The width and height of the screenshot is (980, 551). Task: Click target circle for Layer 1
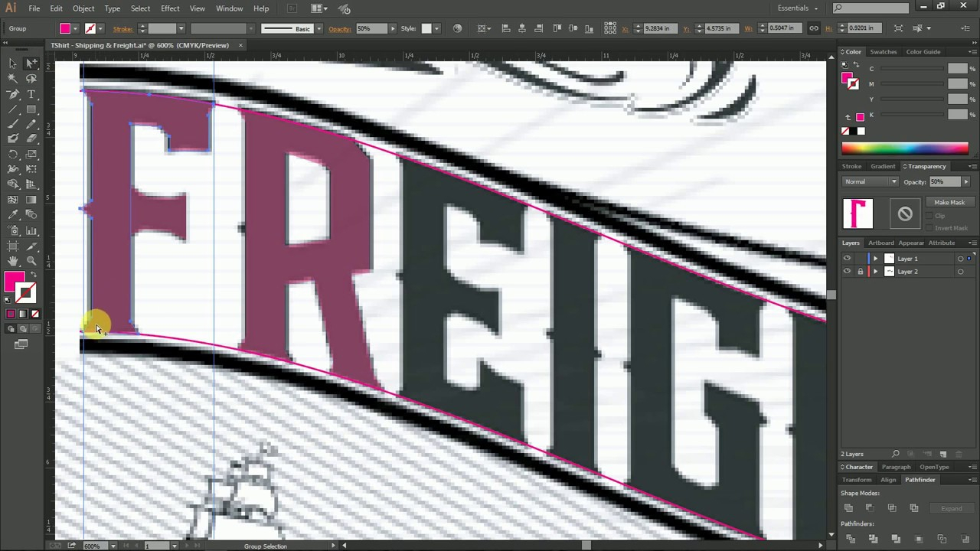960,259
